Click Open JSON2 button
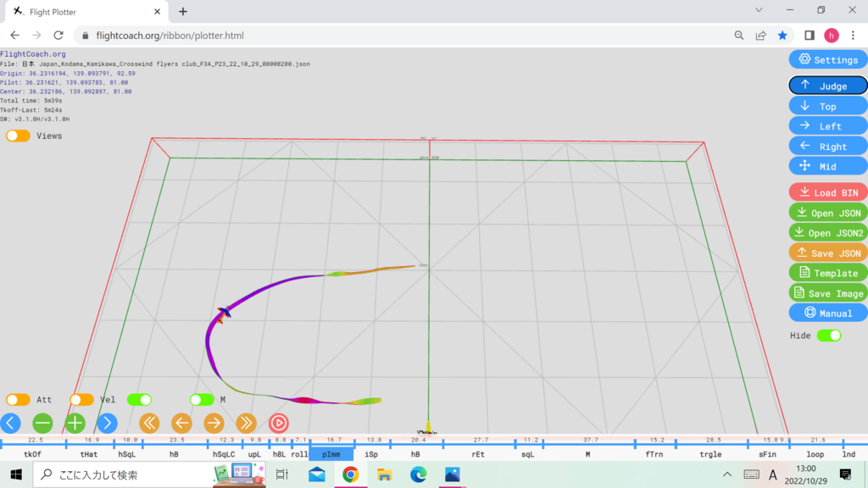The height and width of the screenshot is (488, 868). tap(828, 233)
